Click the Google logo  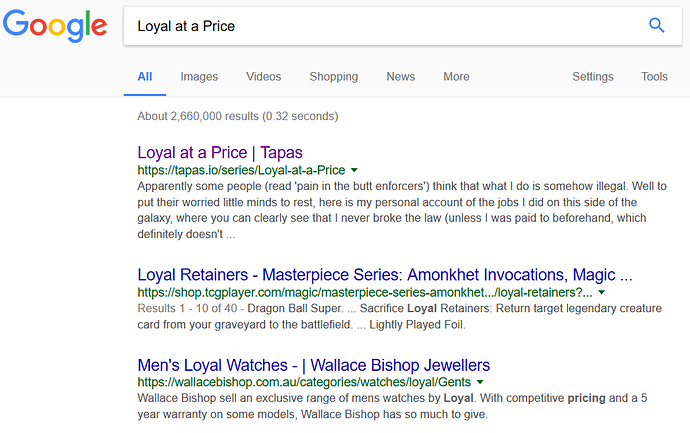pyautogui.click(x=55, y=26)
